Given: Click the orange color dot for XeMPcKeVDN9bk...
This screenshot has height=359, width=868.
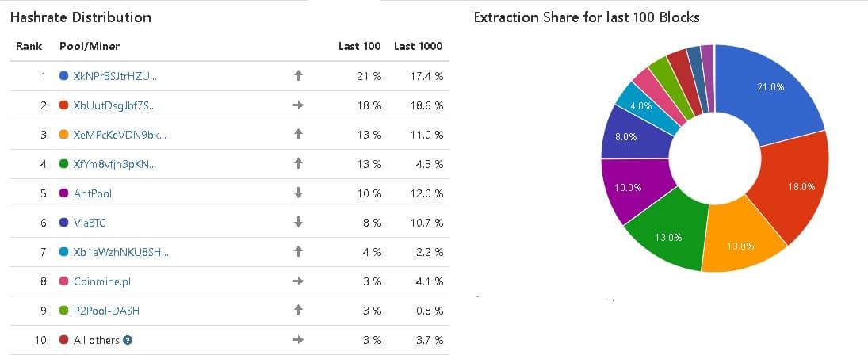Looking at the screenshot, I should (x=63, y=135).
